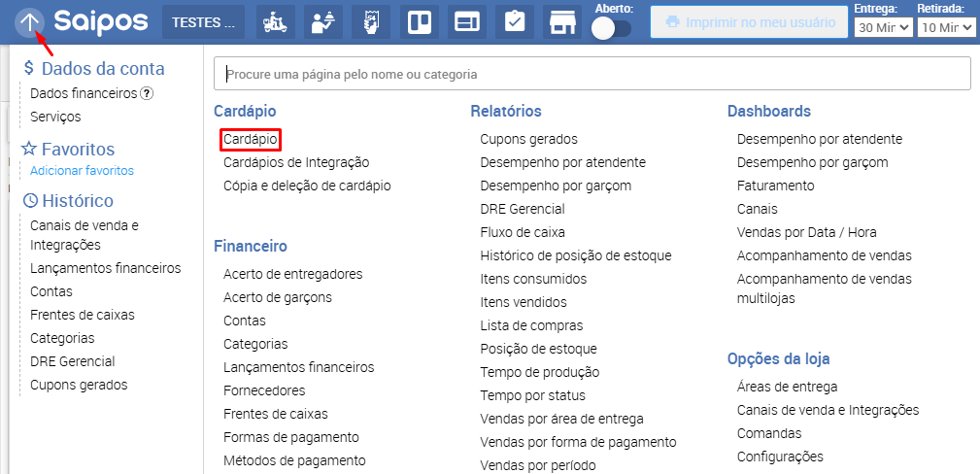Click Imprimir no meu usuário button
This screenshot has width=980, height=474.
point(751,22)
